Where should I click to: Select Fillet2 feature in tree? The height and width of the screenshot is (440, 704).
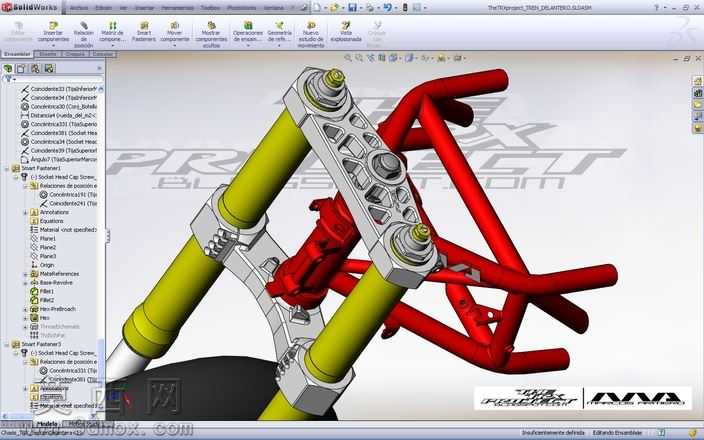pyautogui.click(x=42, y=300)
